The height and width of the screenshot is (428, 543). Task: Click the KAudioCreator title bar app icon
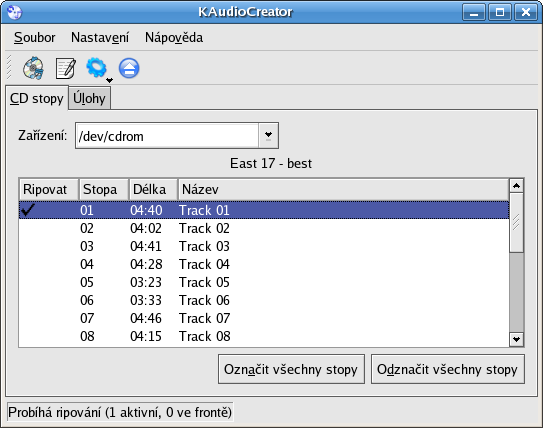click(14, 12)
